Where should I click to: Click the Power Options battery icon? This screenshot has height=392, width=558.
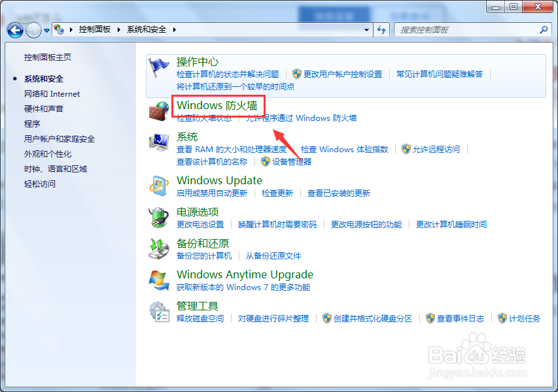(x=159, y=217)
